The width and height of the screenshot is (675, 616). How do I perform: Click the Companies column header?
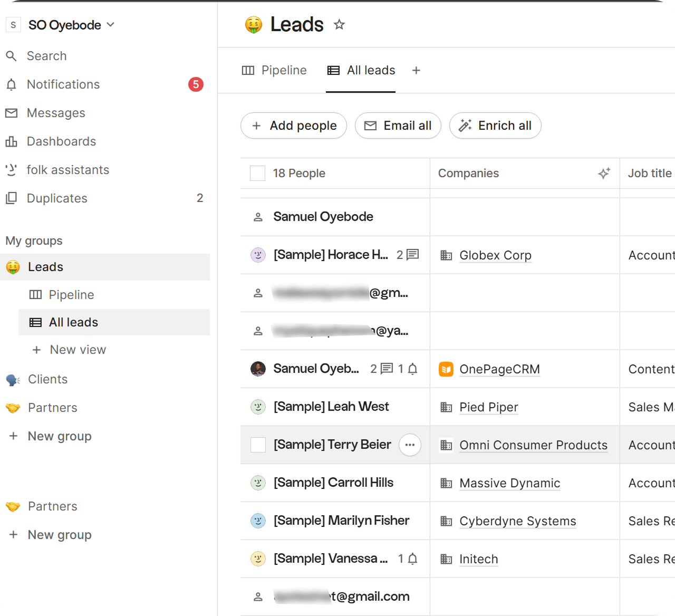pos(468,173)
